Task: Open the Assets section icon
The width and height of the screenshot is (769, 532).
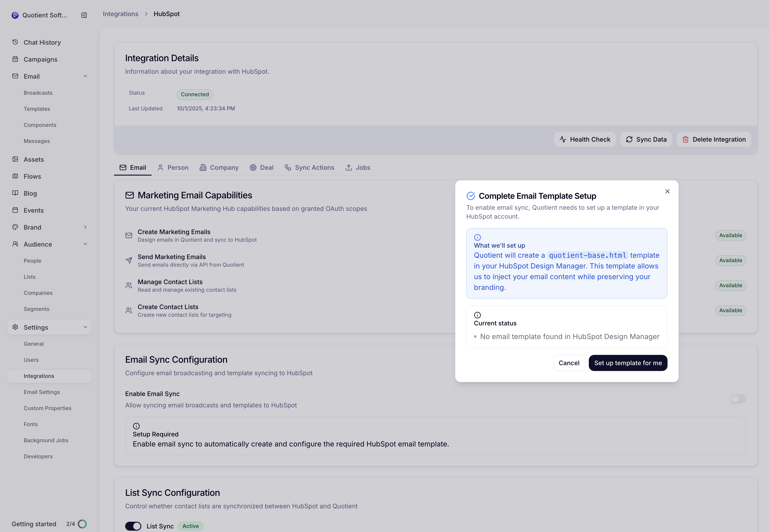Action: point(15,159)
